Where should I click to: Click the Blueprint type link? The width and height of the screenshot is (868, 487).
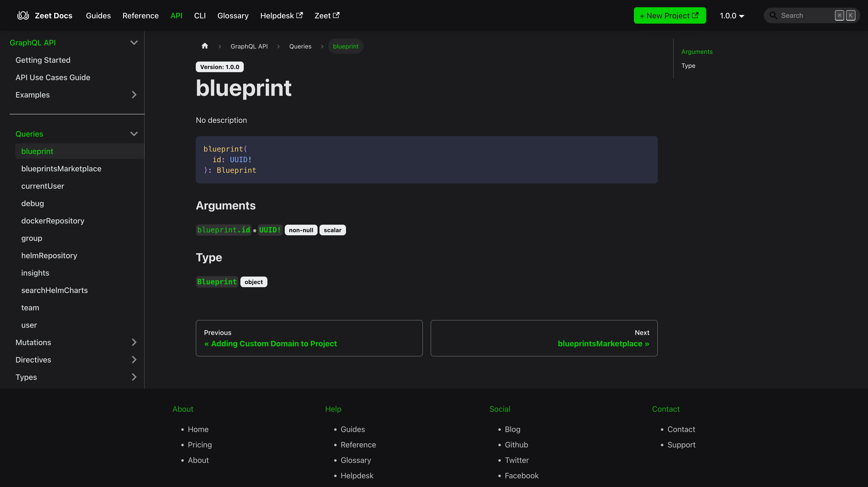tap(217, 282)
